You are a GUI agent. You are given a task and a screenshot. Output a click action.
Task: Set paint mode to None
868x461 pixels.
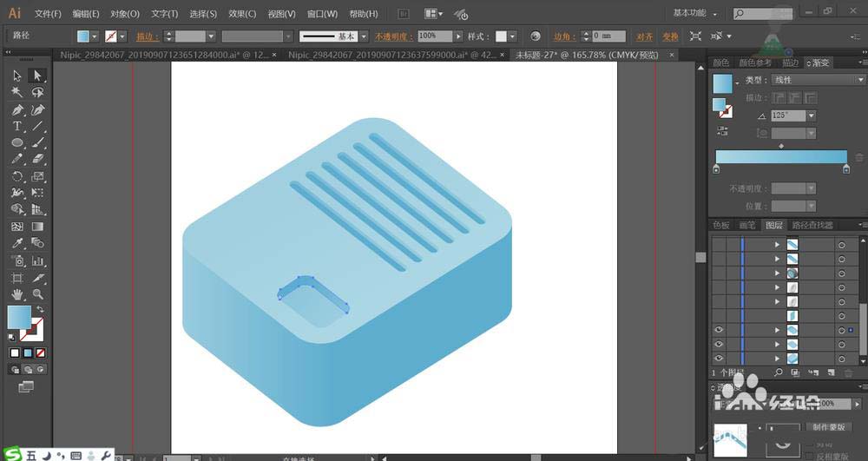coord(41,352)
